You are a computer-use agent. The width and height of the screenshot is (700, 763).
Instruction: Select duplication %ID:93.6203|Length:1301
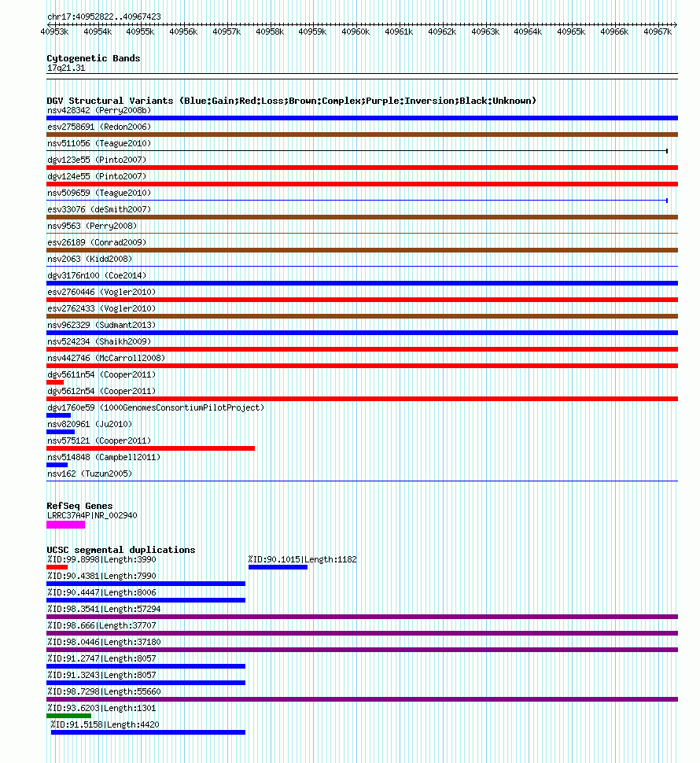click(101, 709)
